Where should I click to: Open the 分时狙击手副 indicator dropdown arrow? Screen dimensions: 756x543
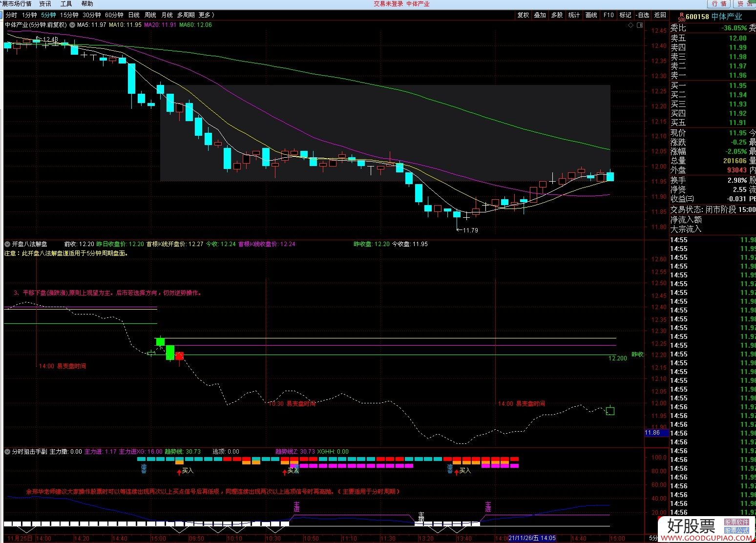(7, 452)
